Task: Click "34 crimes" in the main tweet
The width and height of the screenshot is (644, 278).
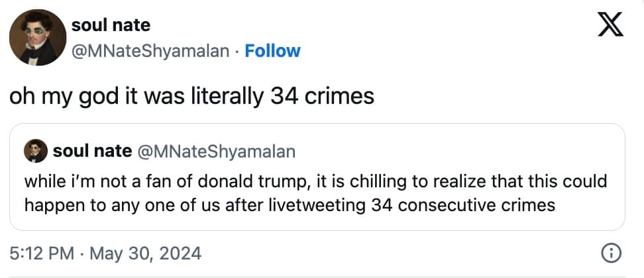Action: pos(323,96)
